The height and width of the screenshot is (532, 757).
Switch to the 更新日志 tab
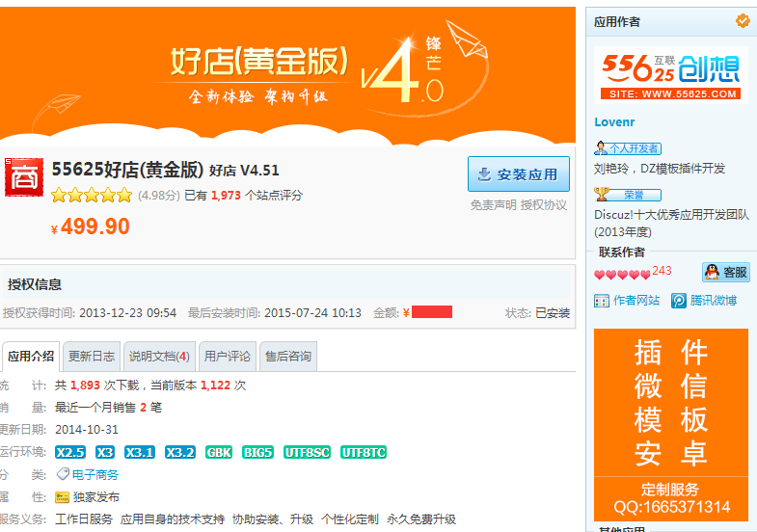92,357
